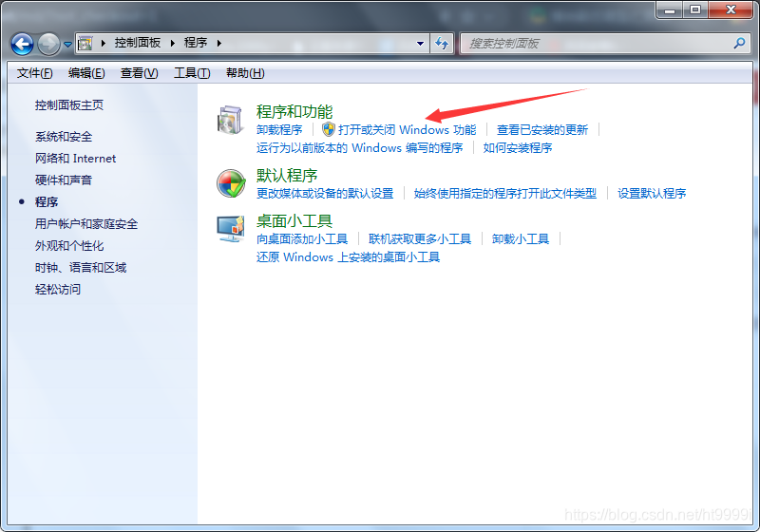Click the 桌面小工具 monitor icon
This screenshot has height=532, width=760.
[231, 229]
